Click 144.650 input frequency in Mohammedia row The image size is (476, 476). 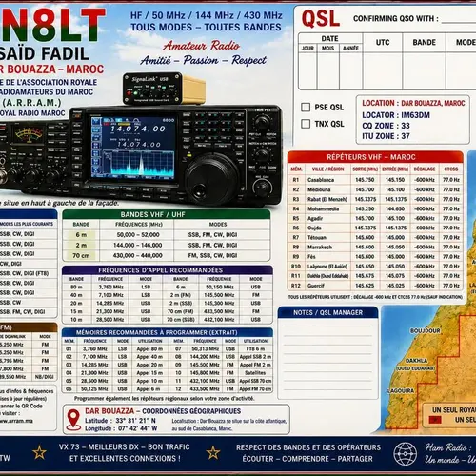coord(395,208)
